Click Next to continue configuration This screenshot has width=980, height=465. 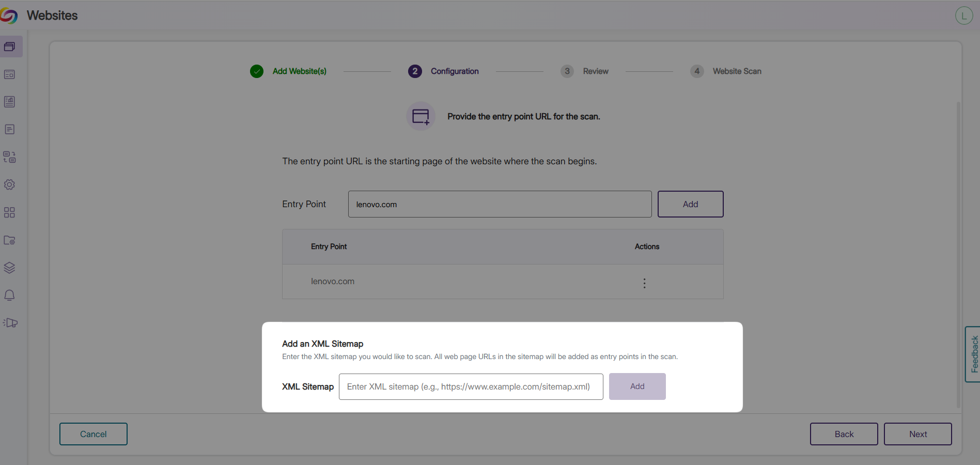917,434
